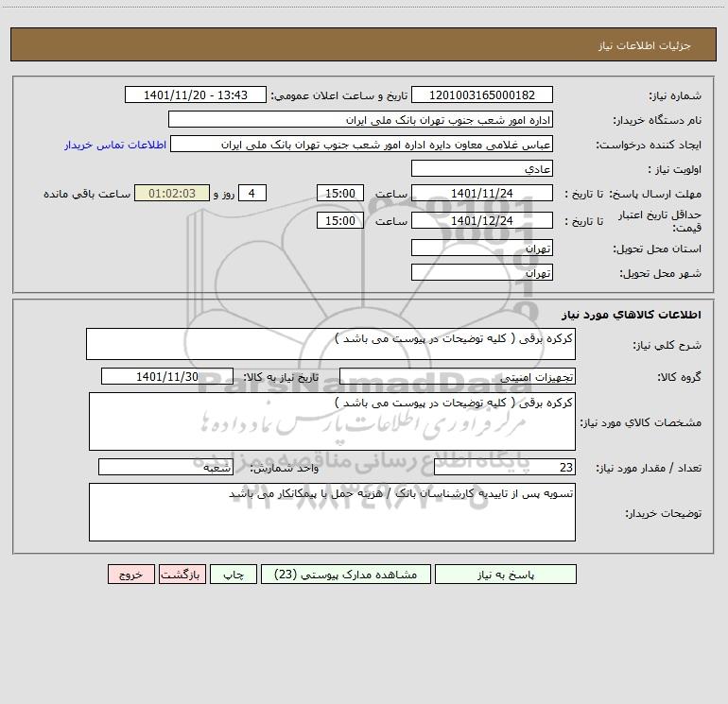Viewport: 728px width, 704px height.
Task: Click the announcement date field 1401/11/20 - 13:43
Action: click(x=196, y=94)
